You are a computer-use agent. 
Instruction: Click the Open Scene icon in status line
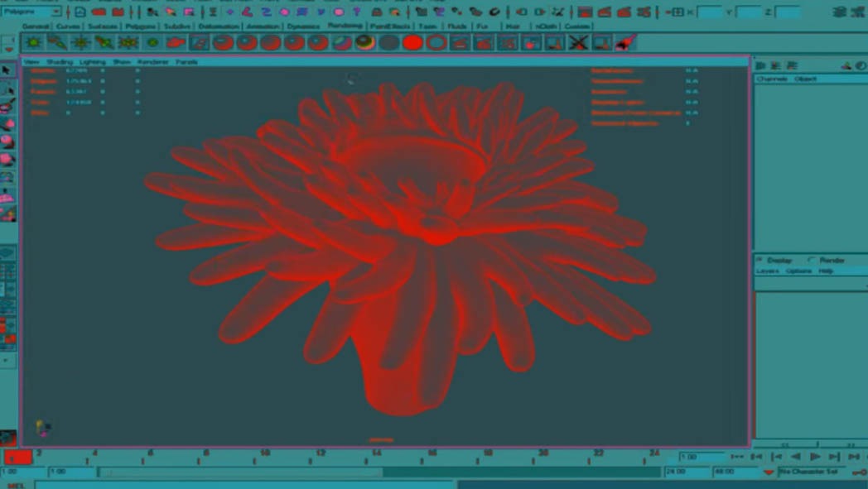point(99,12)
